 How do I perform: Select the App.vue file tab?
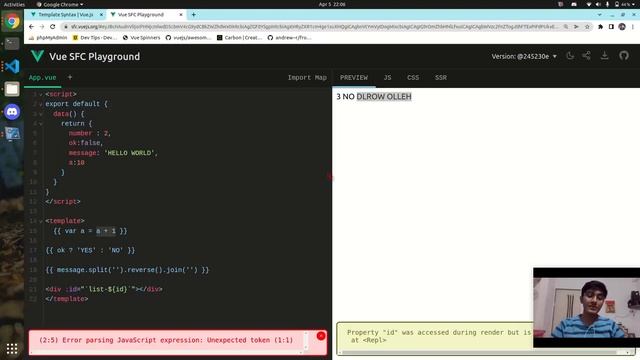pos(42,78)
